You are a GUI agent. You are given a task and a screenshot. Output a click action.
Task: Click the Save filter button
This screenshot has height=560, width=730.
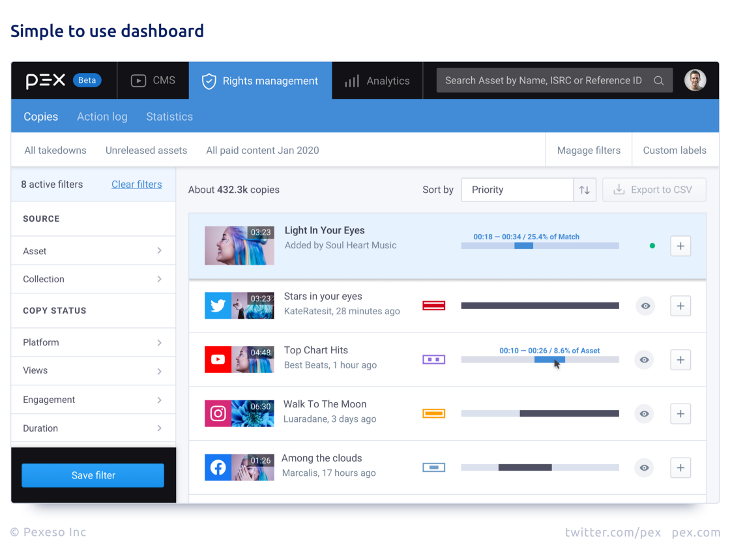tap(93, 475)
